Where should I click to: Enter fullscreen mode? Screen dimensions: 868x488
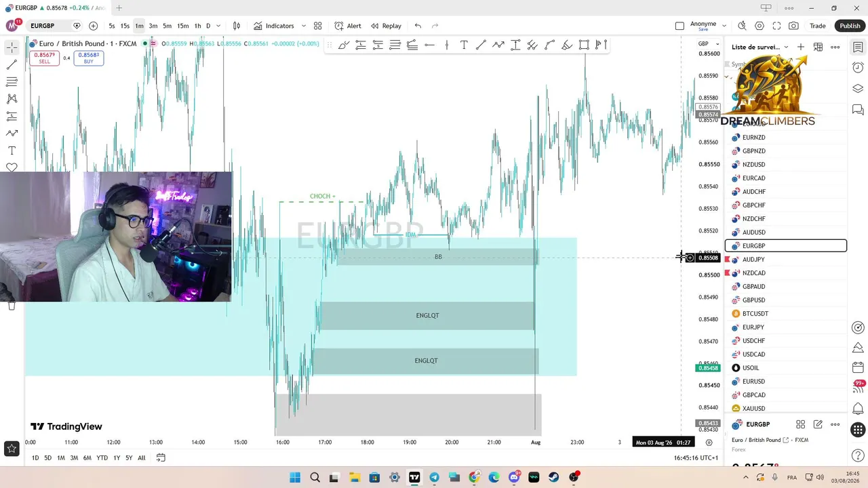pos(776,26)
